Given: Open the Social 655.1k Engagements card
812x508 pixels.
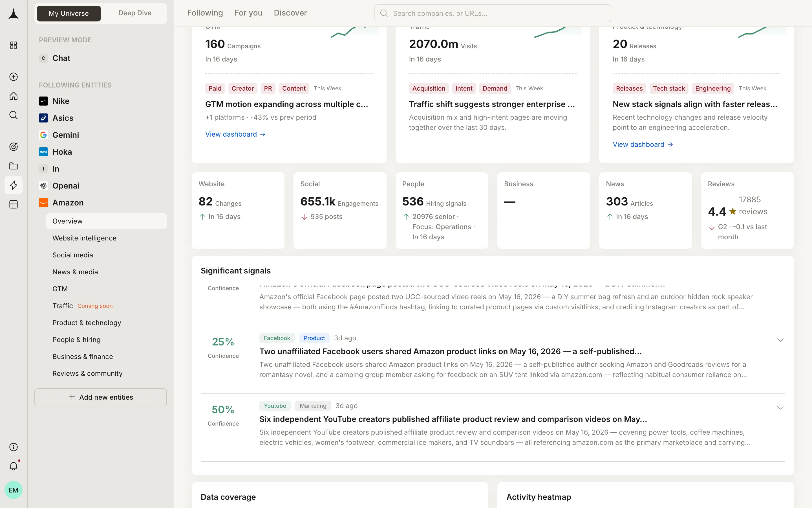Looking at the screenshot, I should tap(339, 210).
